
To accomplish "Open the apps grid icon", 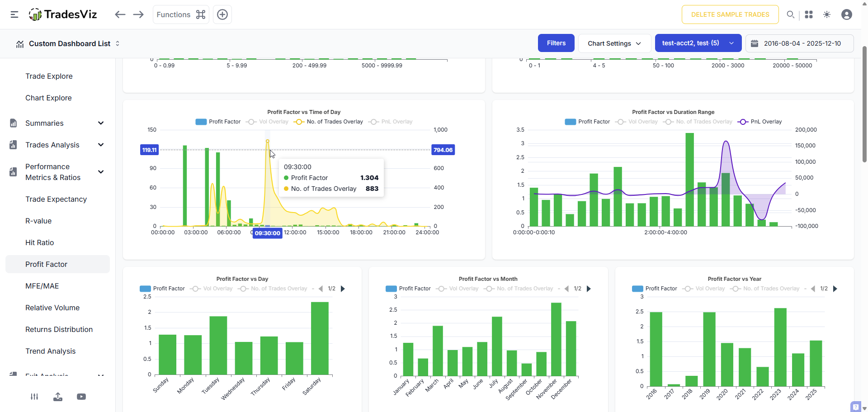I will 809,14.
